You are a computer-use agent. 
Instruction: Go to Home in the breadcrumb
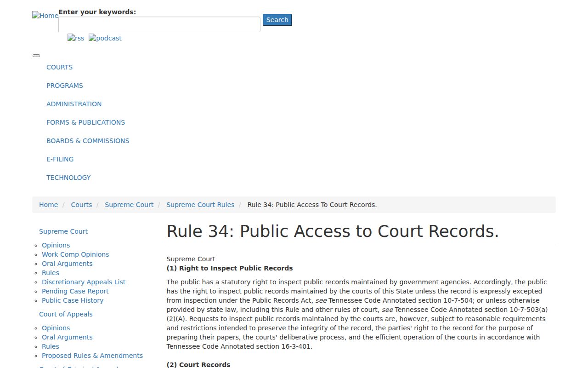click(x=48, y=205)
